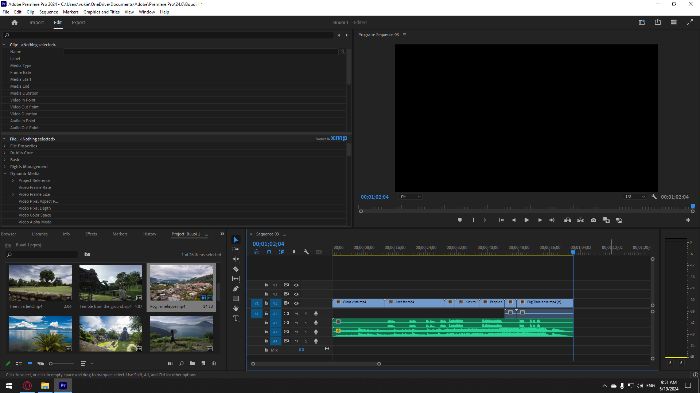This screenshot has height=393, width=700.
Task: Select the Track Select Forward tool
Action: (x=236, y=249)
